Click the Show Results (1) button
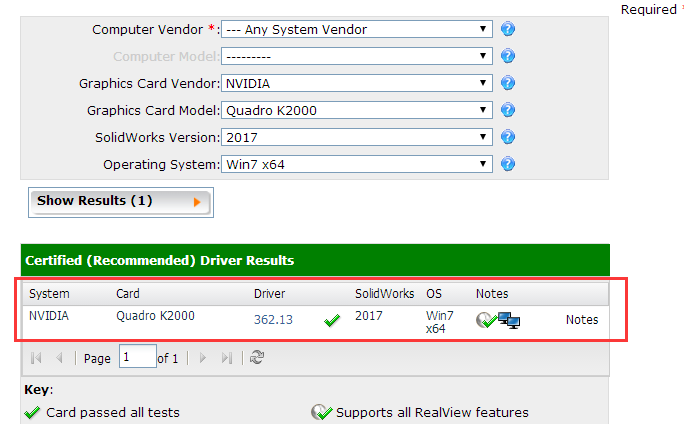This screenshot has height=424, width=684. 121,202
